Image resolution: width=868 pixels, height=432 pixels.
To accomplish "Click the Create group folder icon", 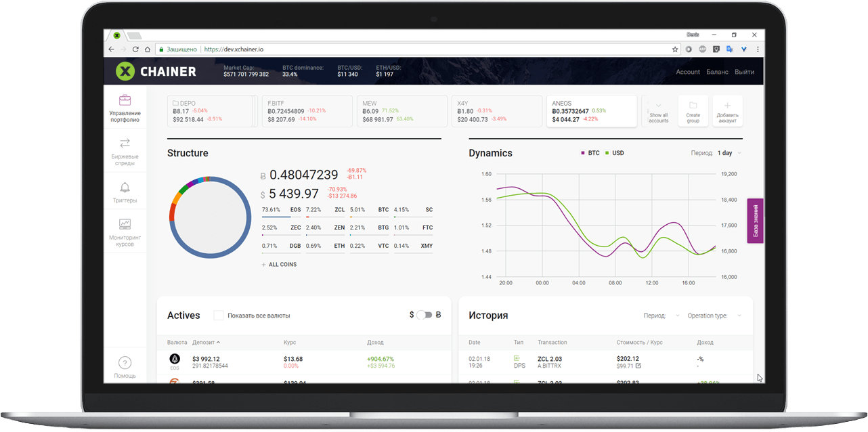I will coord(693,106).
